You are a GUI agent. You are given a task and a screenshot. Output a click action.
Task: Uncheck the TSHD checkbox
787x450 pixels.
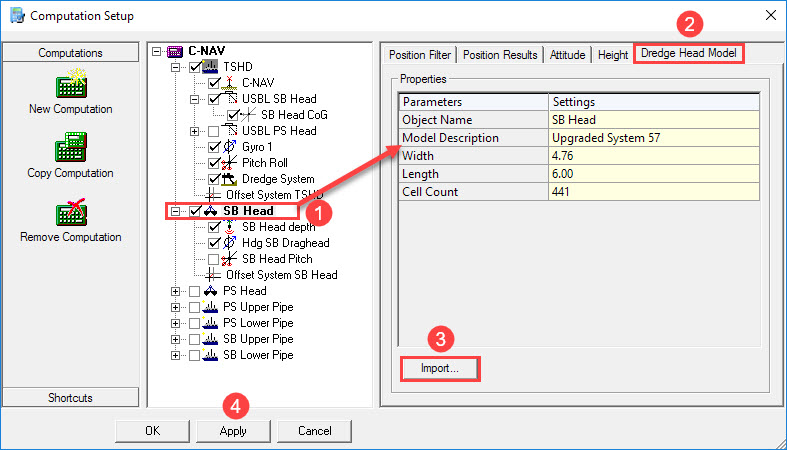tap(195, 67)
